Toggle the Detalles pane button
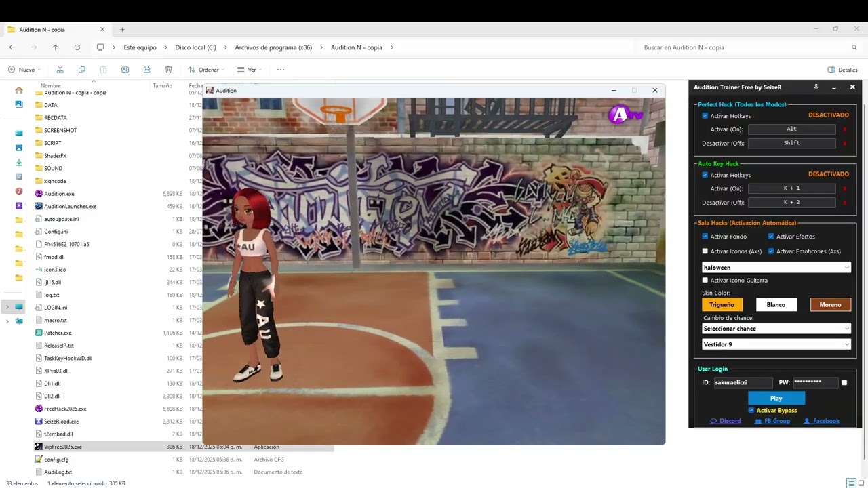Screen dimensions: 868x488 pos(843,70)
